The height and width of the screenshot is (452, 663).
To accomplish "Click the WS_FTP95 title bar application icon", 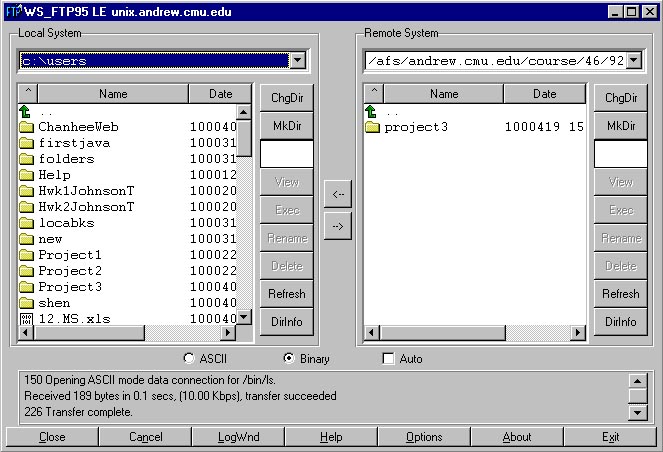I will pyautogui.click(x=13, y=11).
